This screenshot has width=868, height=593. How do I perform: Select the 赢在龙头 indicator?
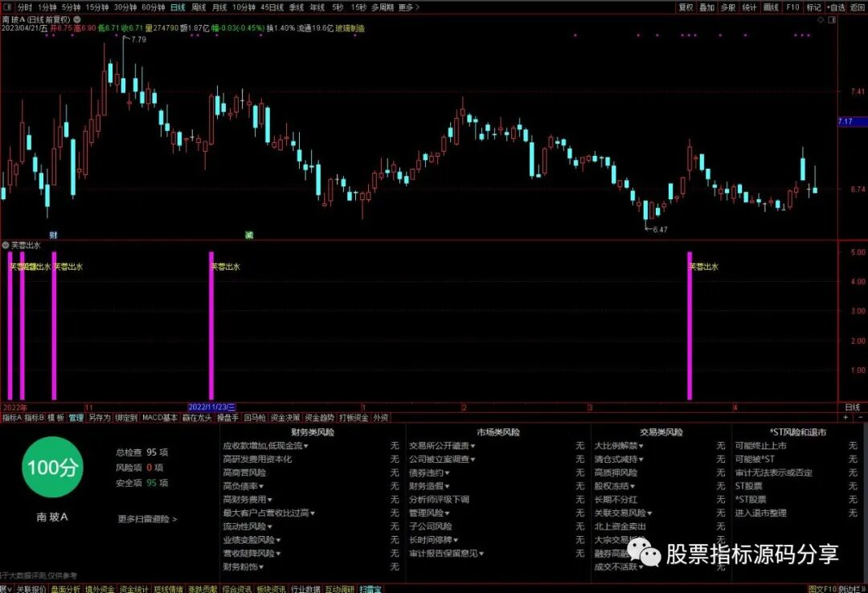click(197, 418)
